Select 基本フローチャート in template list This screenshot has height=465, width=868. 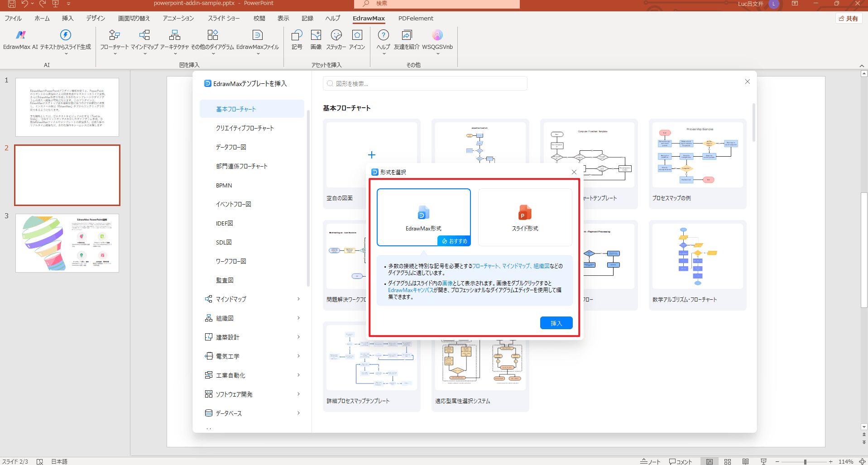[x=252, y=109]
